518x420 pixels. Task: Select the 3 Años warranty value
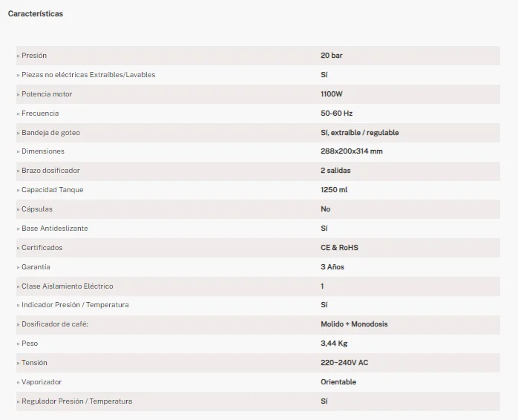332,267
